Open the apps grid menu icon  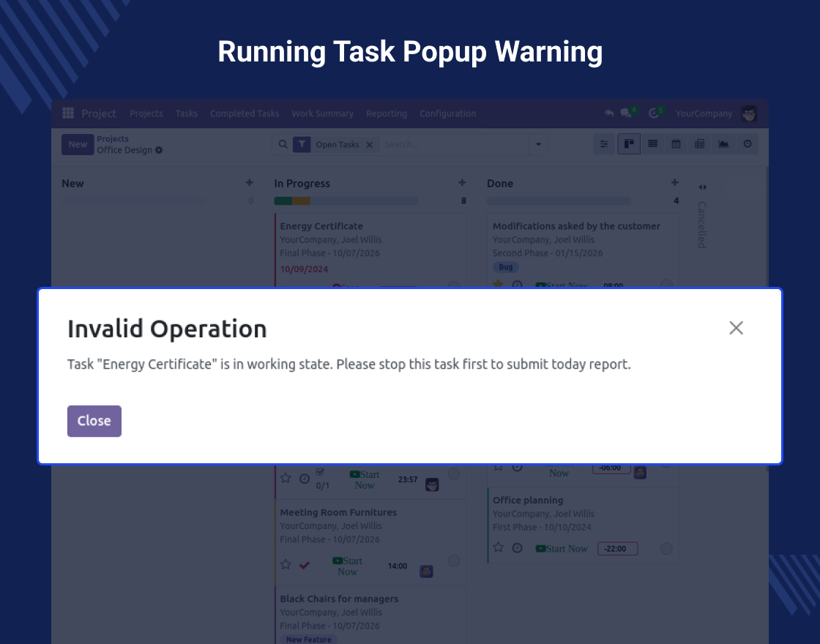click(68, 113)
